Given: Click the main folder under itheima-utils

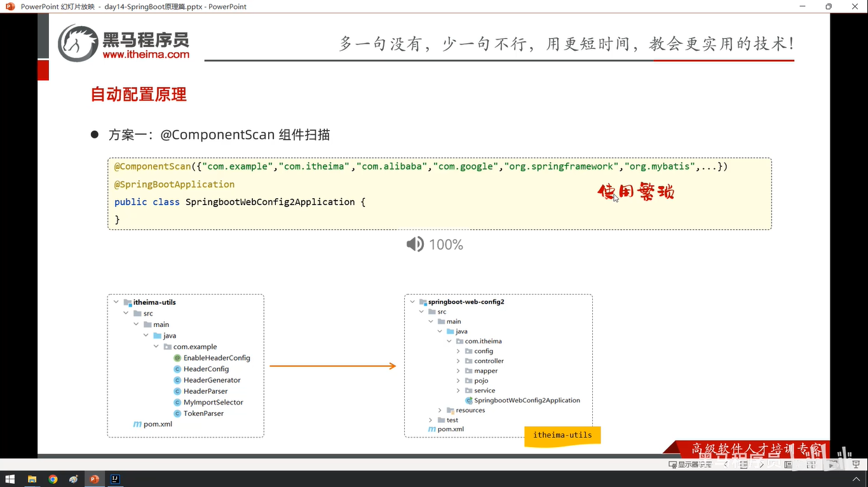Looking at the screenshot, I should point(156,324).
